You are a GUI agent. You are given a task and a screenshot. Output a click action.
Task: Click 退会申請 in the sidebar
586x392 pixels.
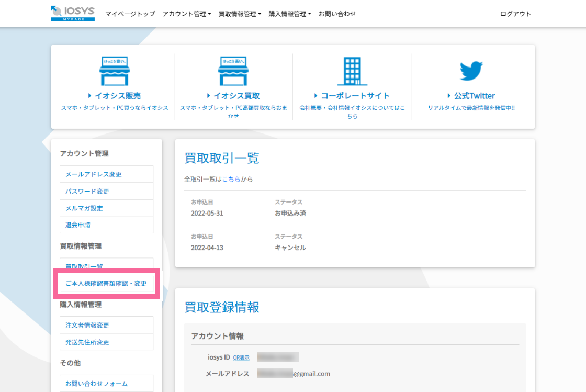[78, 225]
